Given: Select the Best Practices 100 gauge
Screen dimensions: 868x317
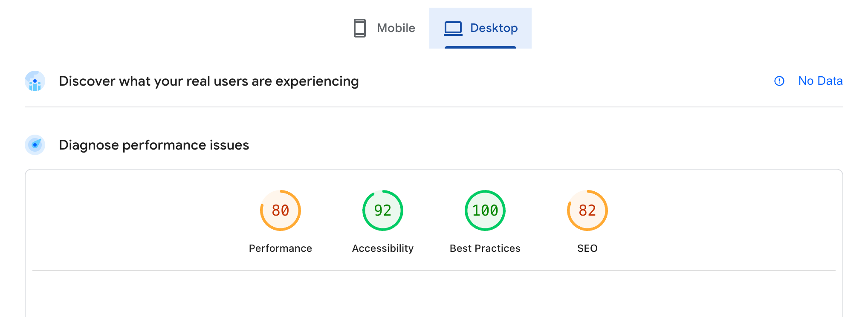Looking at the screenshot, I should [485, 210].
